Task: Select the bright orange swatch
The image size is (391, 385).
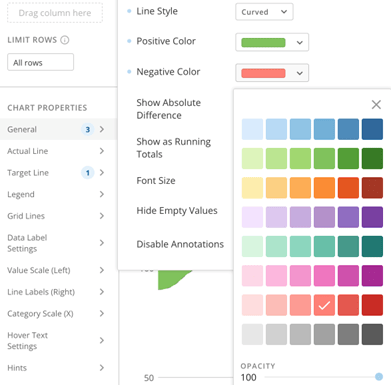Action: point(324,188)
